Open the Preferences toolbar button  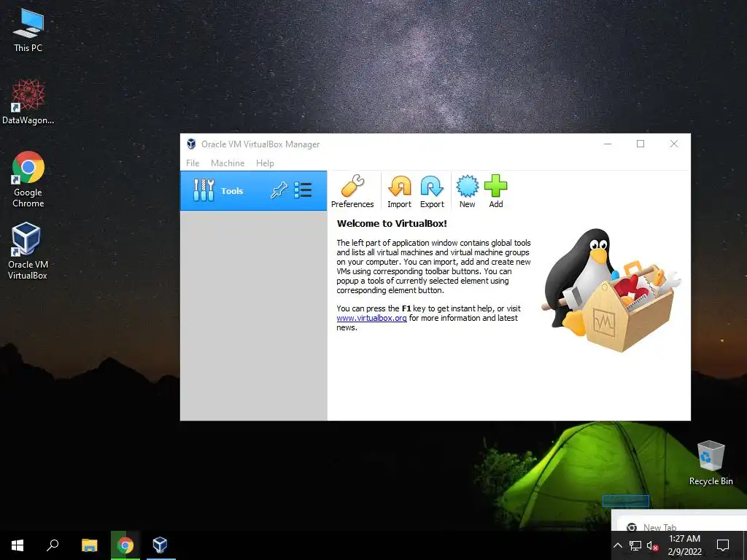coord(352,192)
